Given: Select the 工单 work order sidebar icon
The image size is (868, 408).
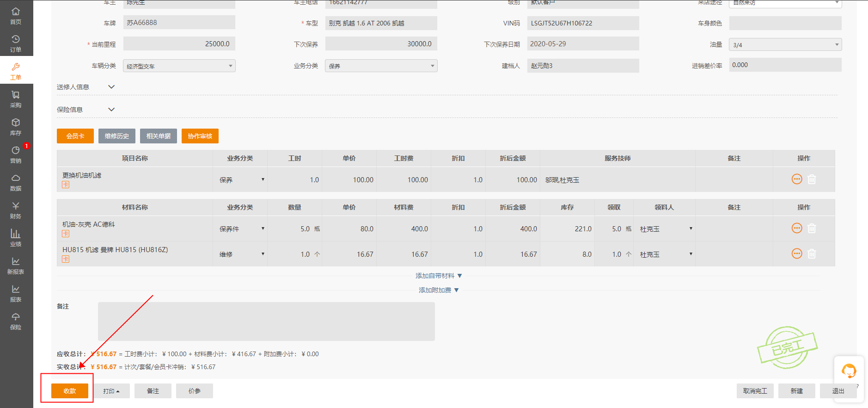Looking at the screenshot, I should [16, 71].
